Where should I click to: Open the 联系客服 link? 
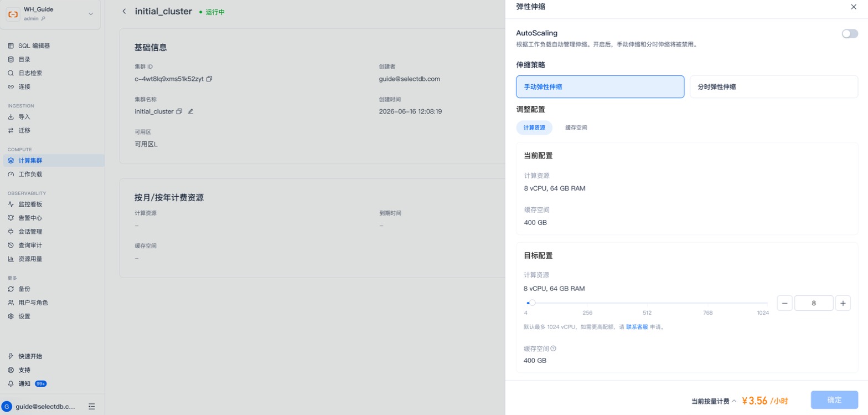click(637, 327)
